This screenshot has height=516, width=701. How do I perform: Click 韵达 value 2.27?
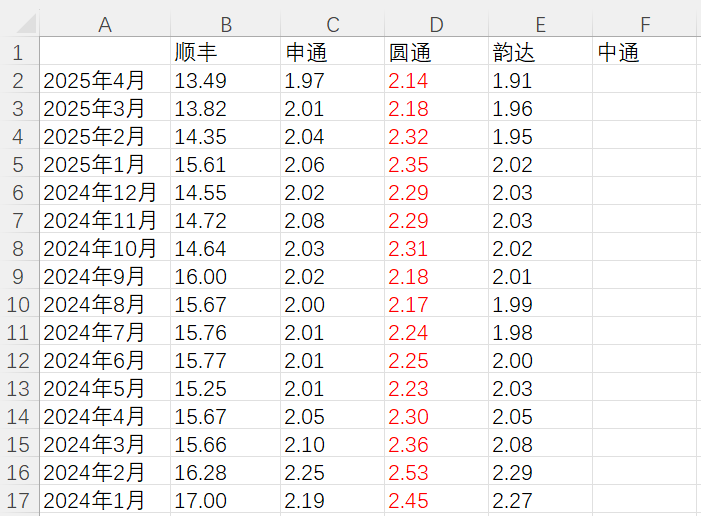click(x=541, y=500)
